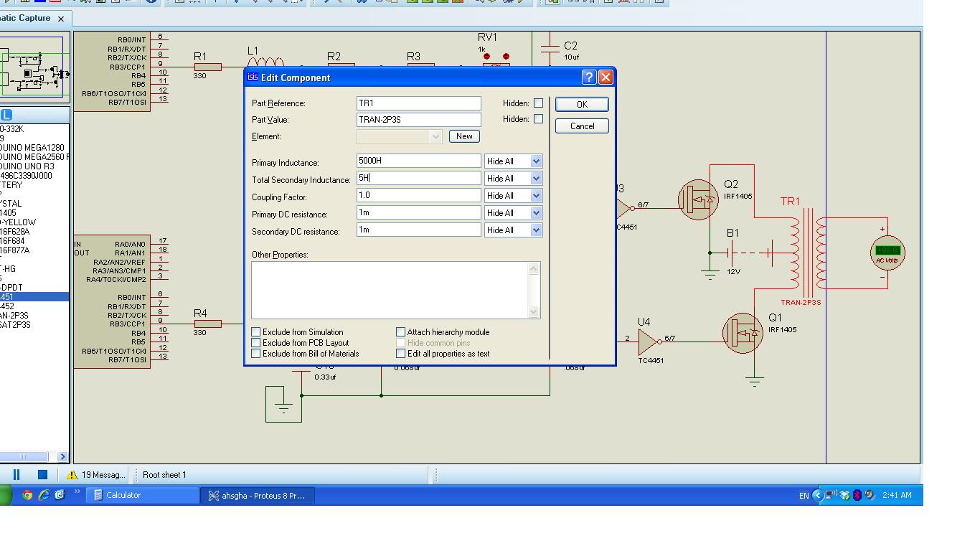
Task: Confirm dialog with OK button
Action: point(582,105)
